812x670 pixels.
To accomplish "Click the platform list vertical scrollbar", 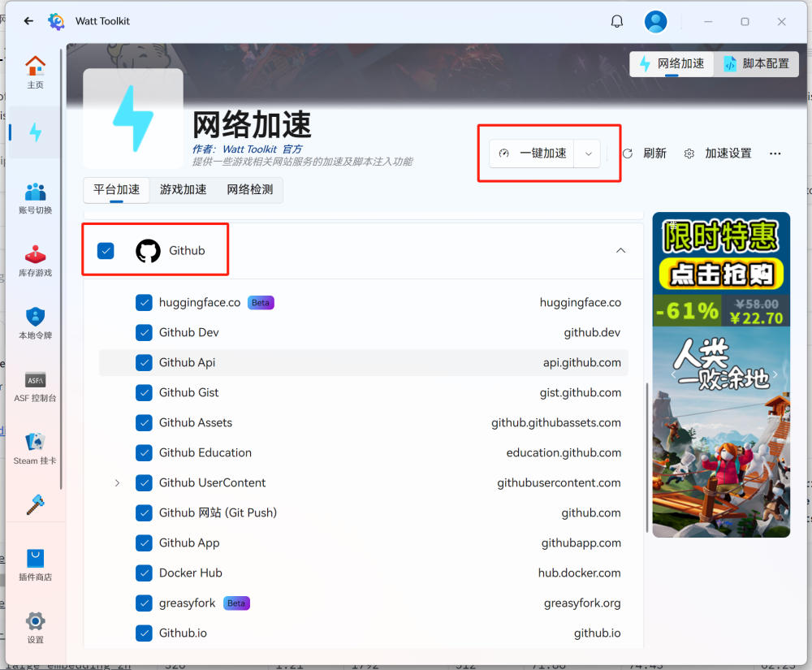I will coord(647,458).
